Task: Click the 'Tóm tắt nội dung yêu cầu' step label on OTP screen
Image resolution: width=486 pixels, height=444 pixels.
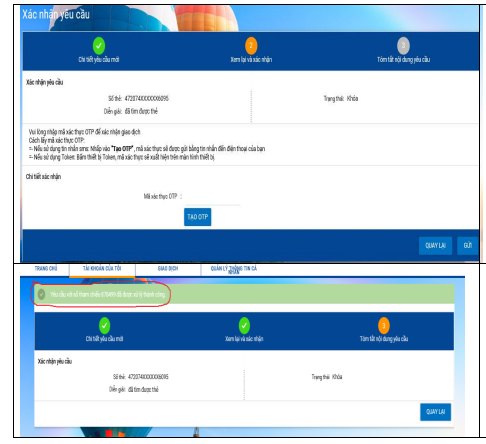Action: pos(403,60)
